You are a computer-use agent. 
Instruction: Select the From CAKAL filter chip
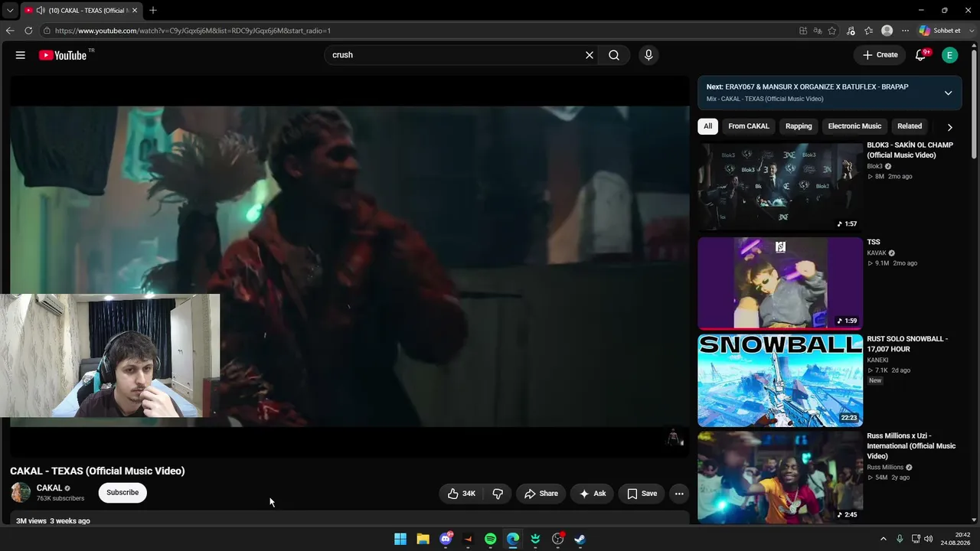(749, 126)
